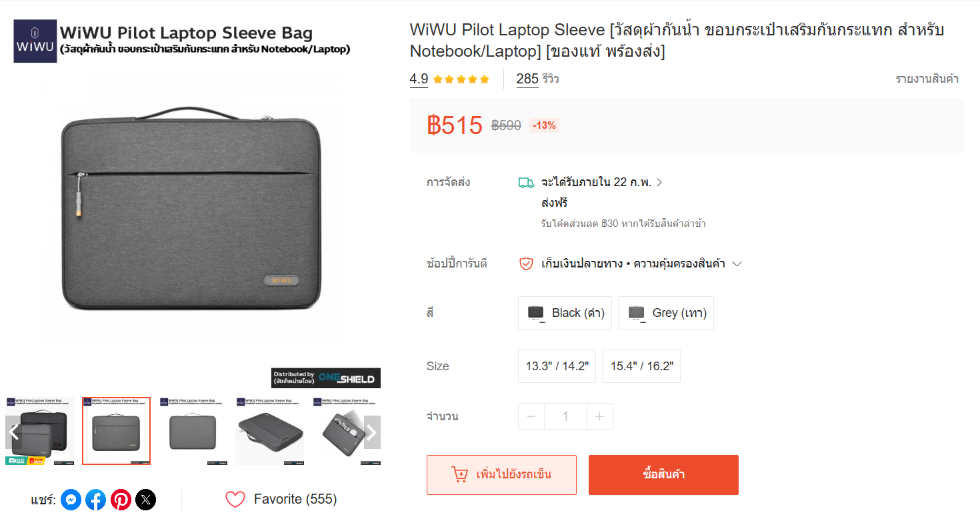Click the Favorite heart icon
Screen dimensions: 980x517
235,500
